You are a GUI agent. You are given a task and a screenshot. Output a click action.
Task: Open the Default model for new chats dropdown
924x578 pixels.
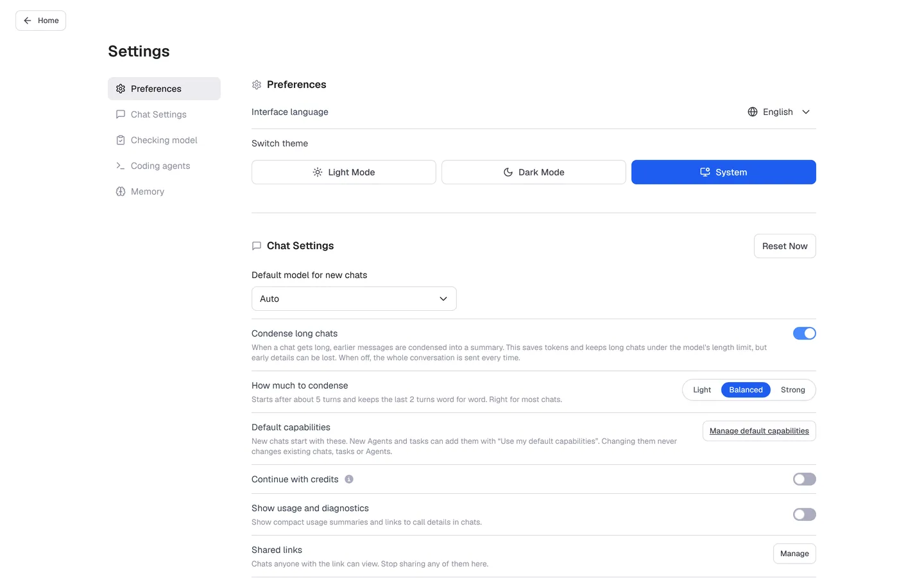(354, 299)
